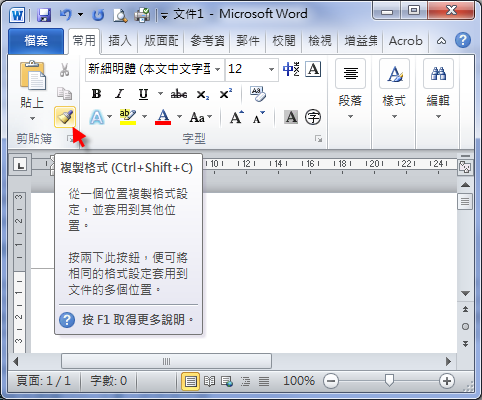Click the character border A icon
This screenshot has height=400, width=482.
tap(313, 69)
